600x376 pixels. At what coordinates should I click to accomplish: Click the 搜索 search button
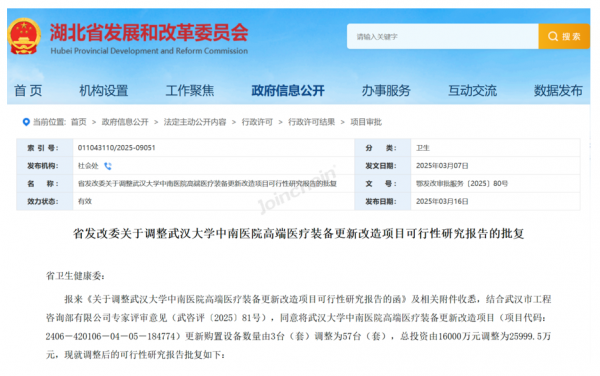click(x=564, y=36)
